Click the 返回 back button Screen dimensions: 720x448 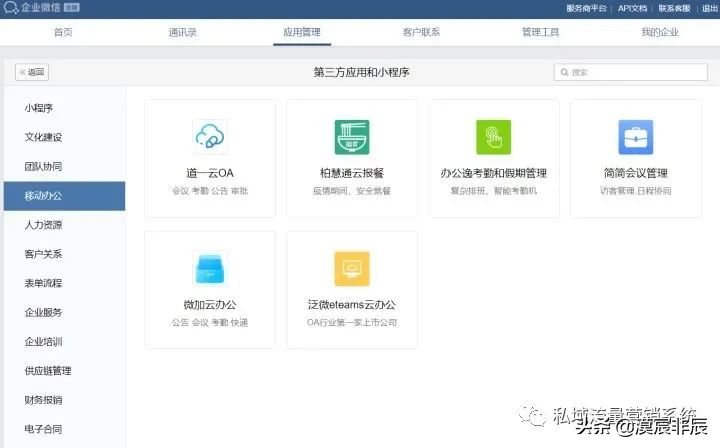(32, 72)
